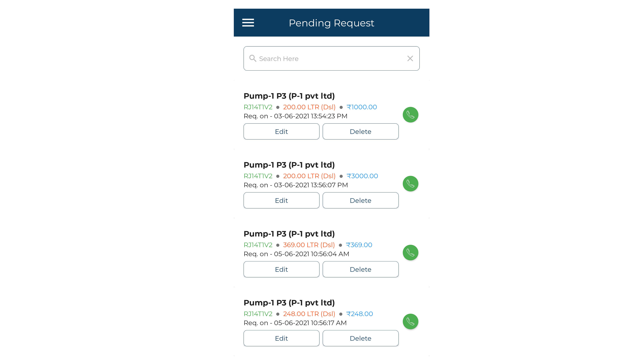The image size is (633, 364).
Task: Clear the search field with X icon
Action: click(x=410, y=58)
